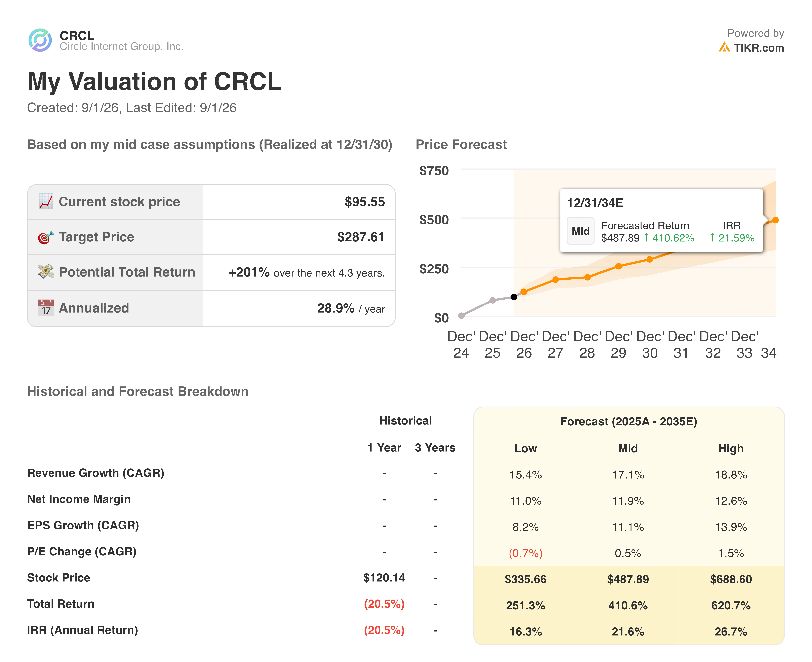Click the Circle CRCL company logo
The image size is (812, 662).
(x=40, y=40)
